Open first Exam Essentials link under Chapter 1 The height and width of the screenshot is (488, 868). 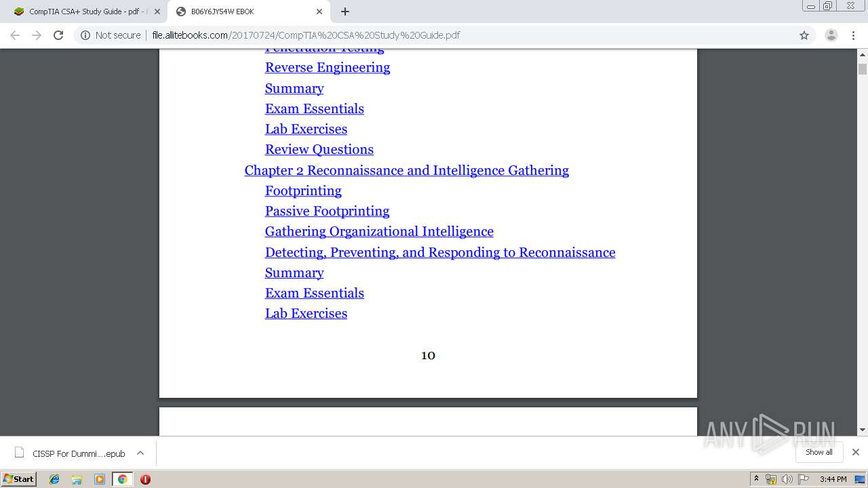click(315, 108)
